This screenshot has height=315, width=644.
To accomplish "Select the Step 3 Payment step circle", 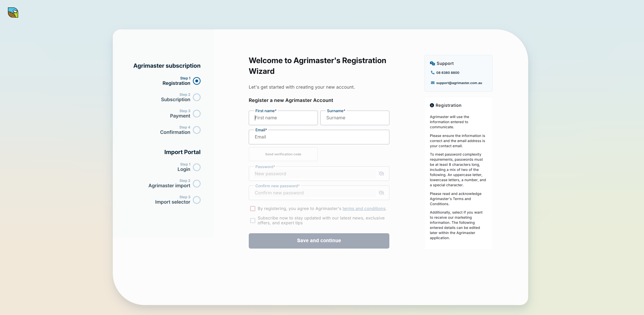I will [197, 114].
